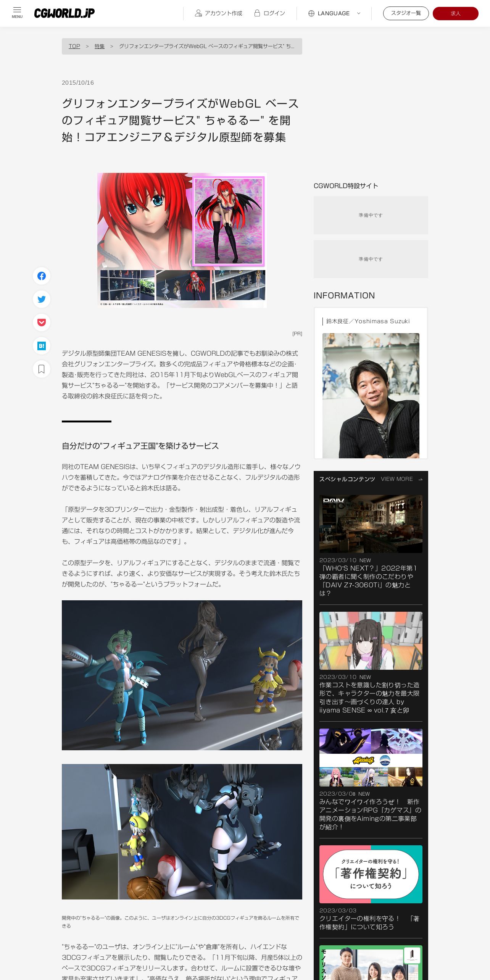Open the anime girl iiyama SENSE thumbnail
Viewport: 490px width, 980px height.
tap(371, 641)
